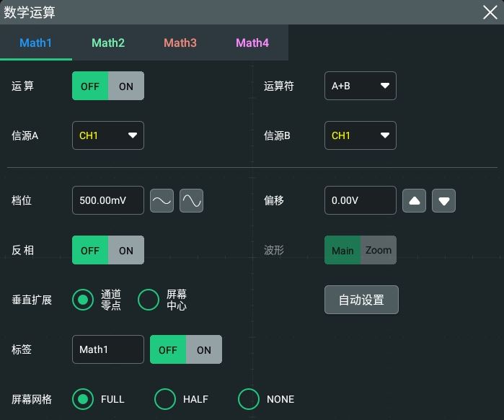Select FULL screen grid radio
The width and height of the screenshot is (504, 420).
click(x=83, y=399)
